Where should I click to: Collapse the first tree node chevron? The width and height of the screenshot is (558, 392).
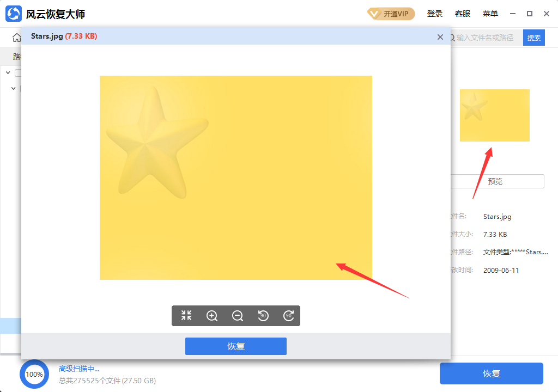tap(8, 72)
